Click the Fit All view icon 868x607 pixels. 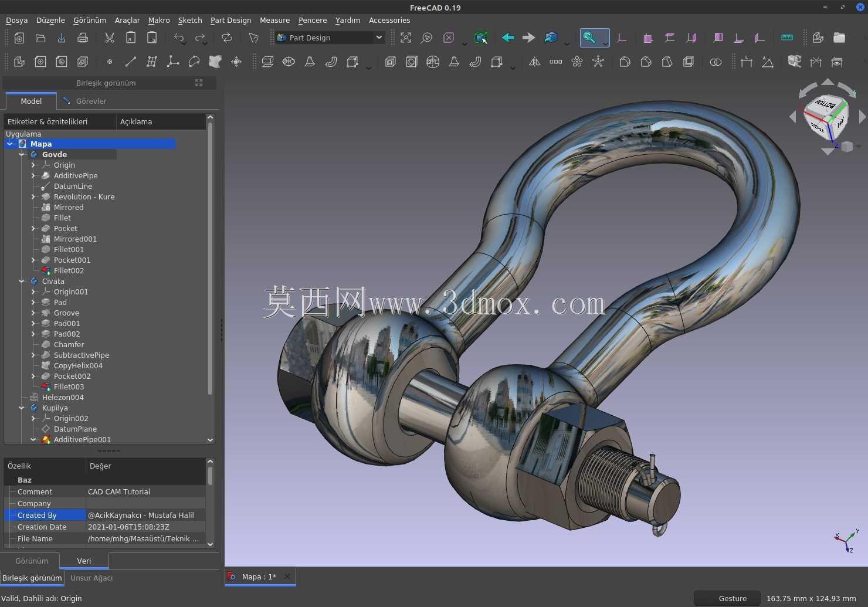click(406, 38)
